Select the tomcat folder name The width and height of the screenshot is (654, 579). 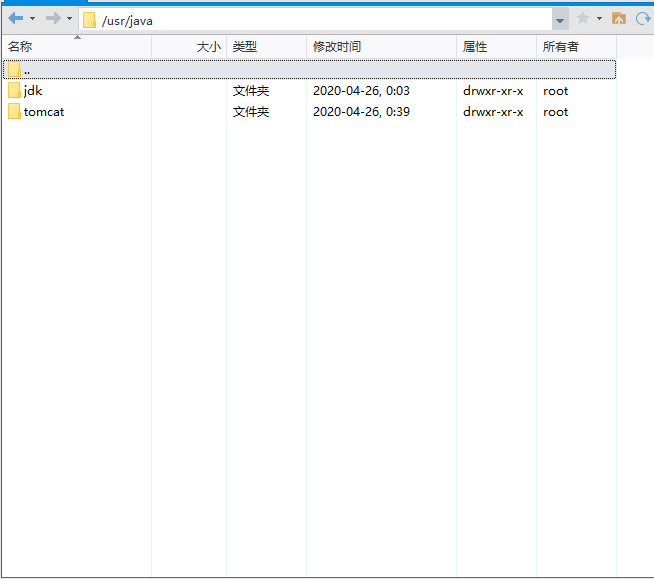[44, 112]
